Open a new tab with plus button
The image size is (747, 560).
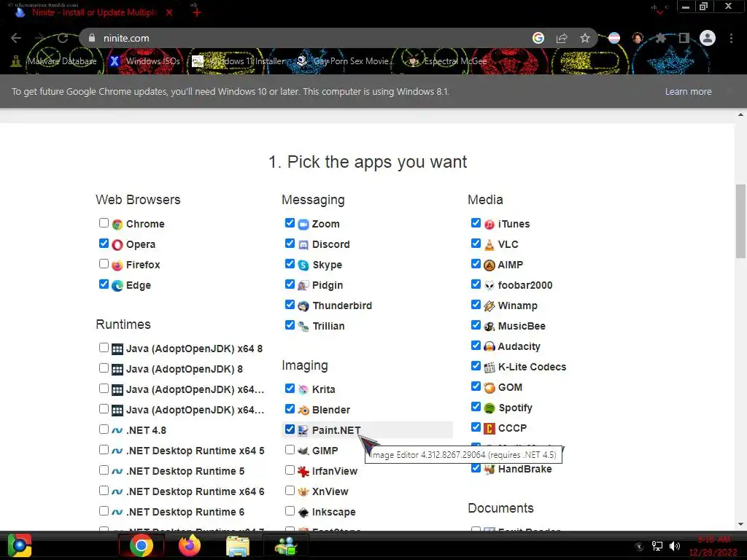pos(196,12)
